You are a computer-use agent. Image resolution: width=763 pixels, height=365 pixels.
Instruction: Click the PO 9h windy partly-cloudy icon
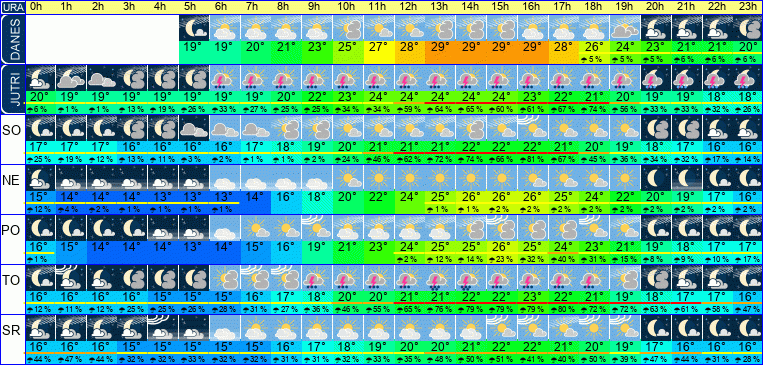click(317, 228)
